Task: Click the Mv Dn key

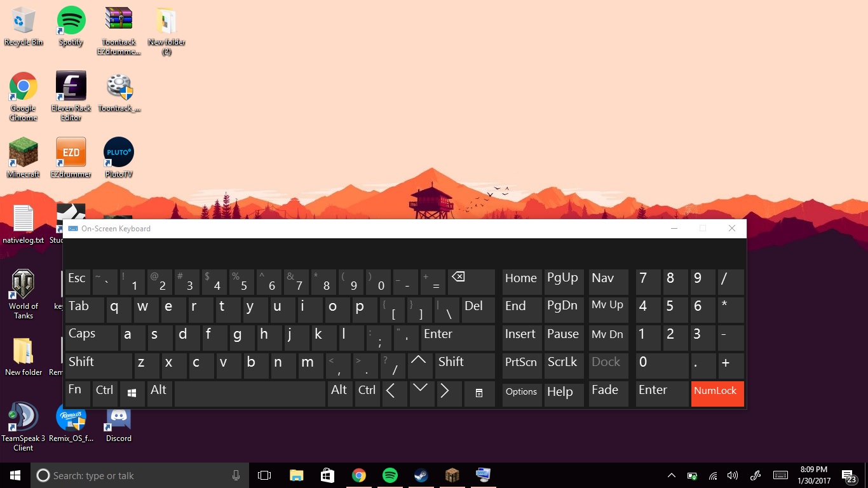Action: coord(608,338)
